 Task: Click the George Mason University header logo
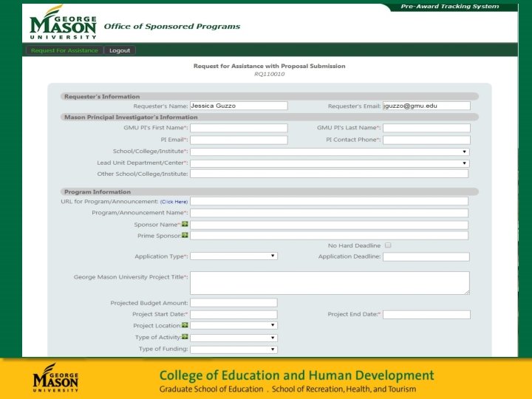(63, 23)
